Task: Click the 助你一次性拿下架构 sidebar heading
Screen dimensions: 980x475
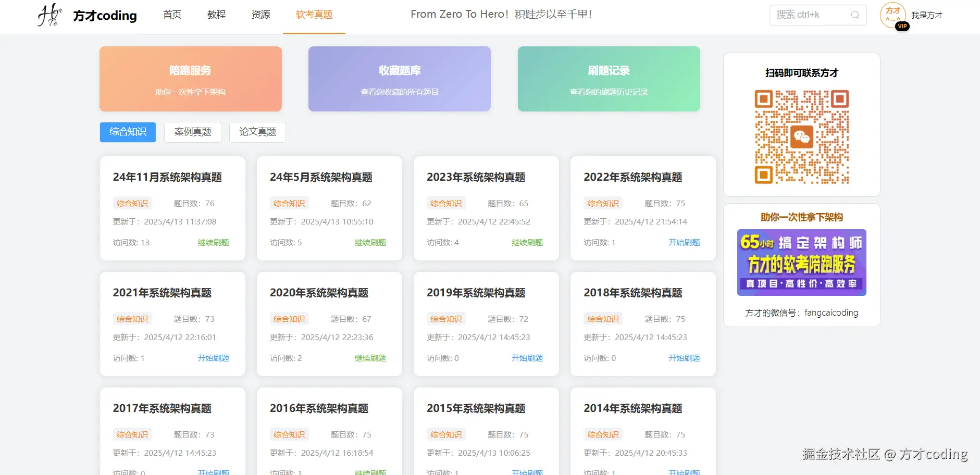Action: (x=802, y=217)
